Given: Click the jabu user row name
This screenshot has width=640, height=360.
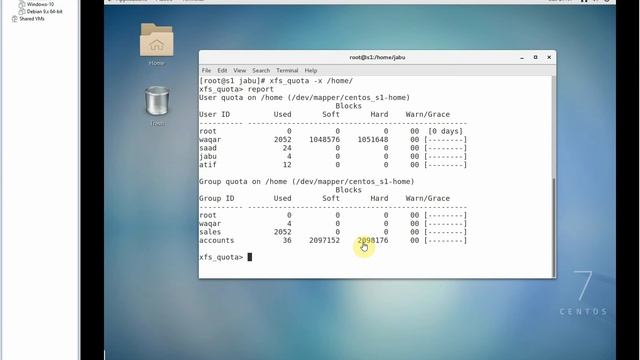Looking at the screenshot, I should (208, 156).
